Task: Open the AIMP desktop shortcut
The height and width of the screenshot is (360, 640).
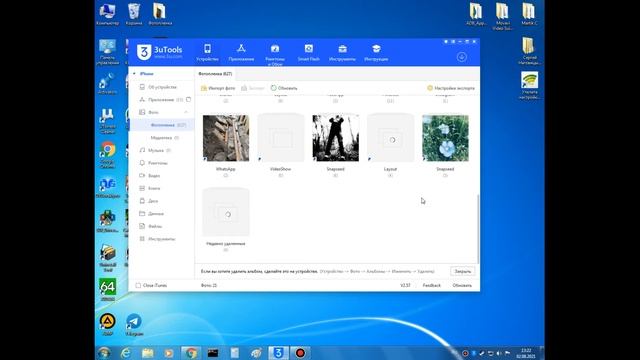Action: tap(107, 324)
